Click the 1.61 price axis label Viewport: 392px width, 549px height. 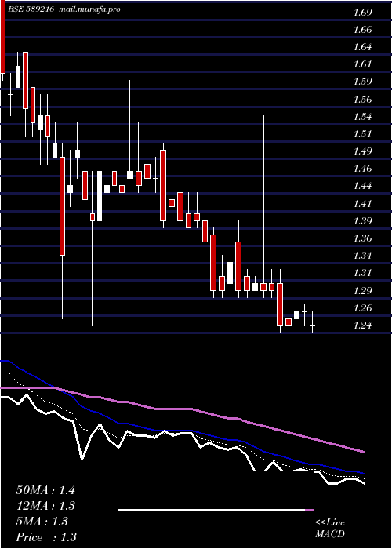point(362,65)
